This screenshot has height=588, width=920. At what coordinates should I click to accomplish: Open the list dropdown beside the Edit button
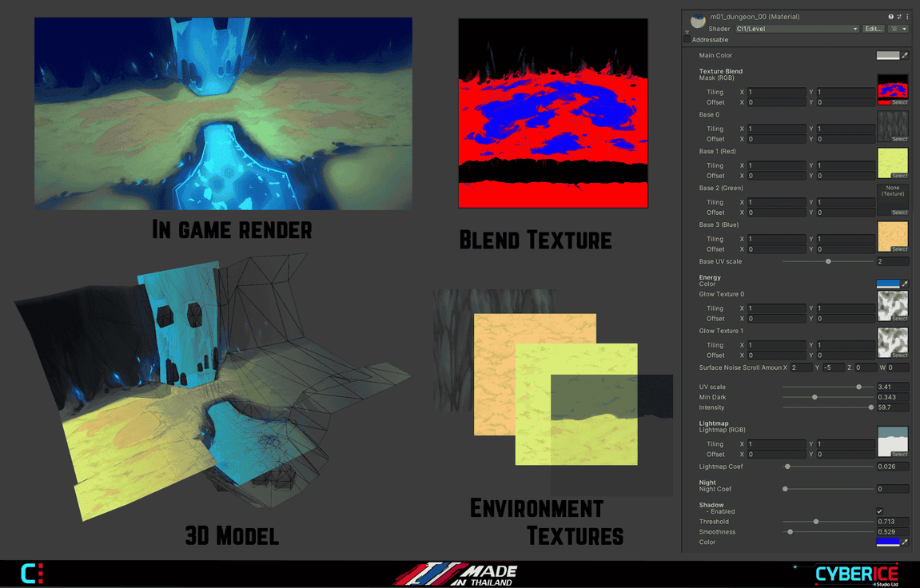tap(899, 29)
